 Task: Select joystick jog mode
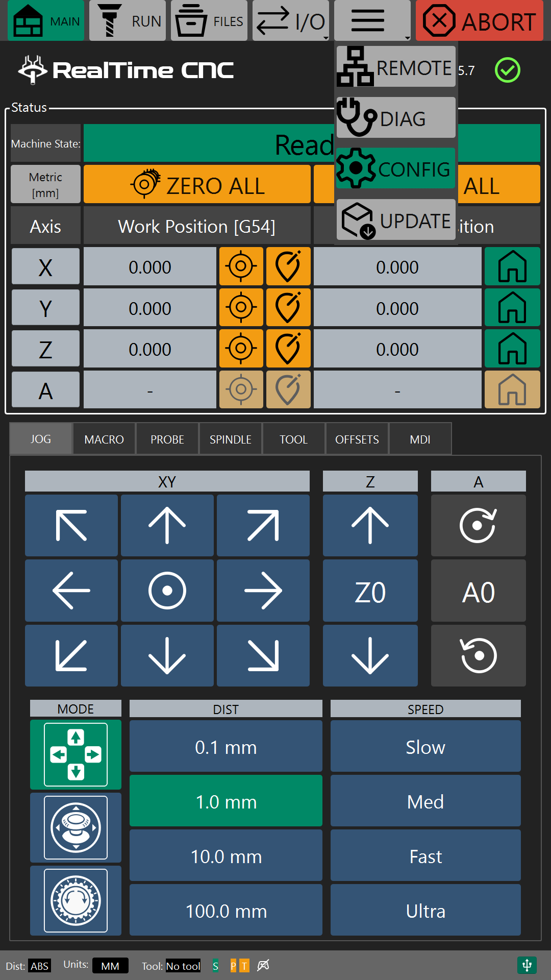point(76,827)
